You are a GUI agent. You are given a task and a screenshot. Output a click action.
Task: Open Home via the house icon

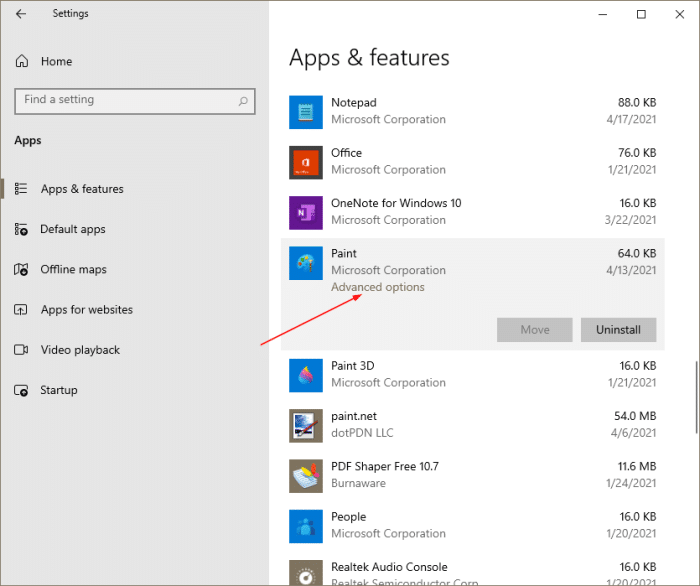[x=22, y=61]
